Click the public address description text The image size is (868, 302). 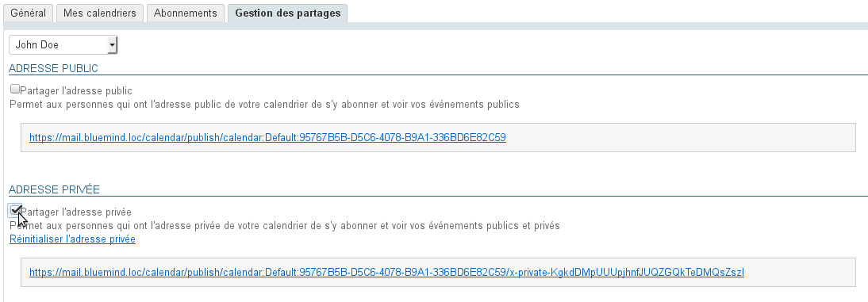(265, 105)
